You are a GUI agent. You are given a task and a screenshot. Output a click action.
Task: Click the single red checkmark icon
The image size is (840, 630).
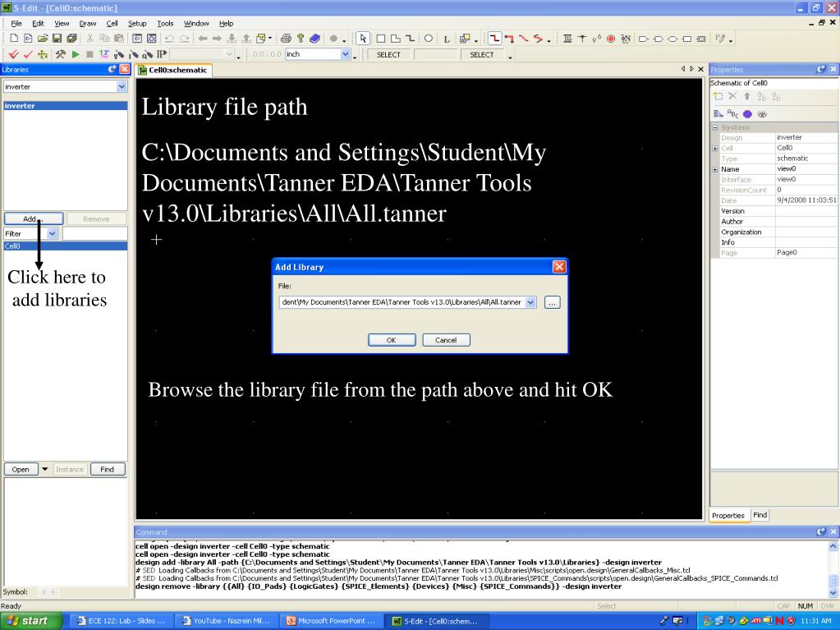[28, 54]
